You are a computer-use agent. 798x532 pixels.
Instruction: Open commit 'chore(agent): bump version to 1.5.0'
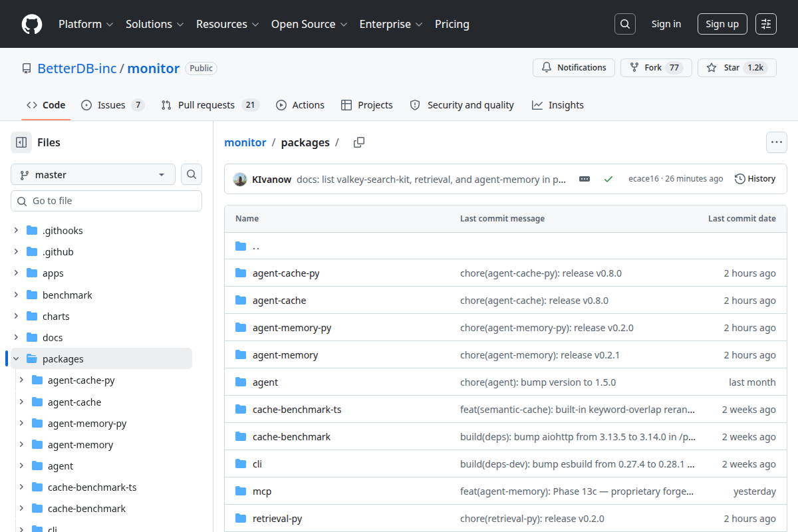[x=538, y=382]
